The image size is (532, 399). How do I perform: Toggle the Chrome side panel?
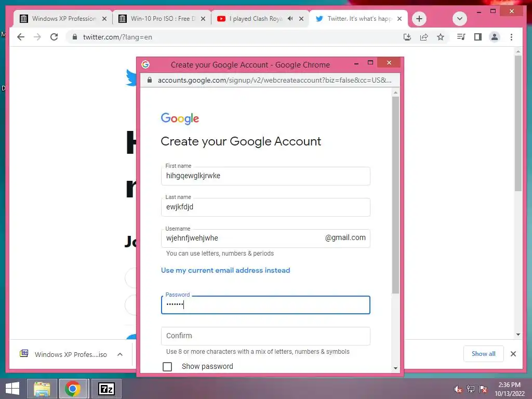(x=478, y=37)
